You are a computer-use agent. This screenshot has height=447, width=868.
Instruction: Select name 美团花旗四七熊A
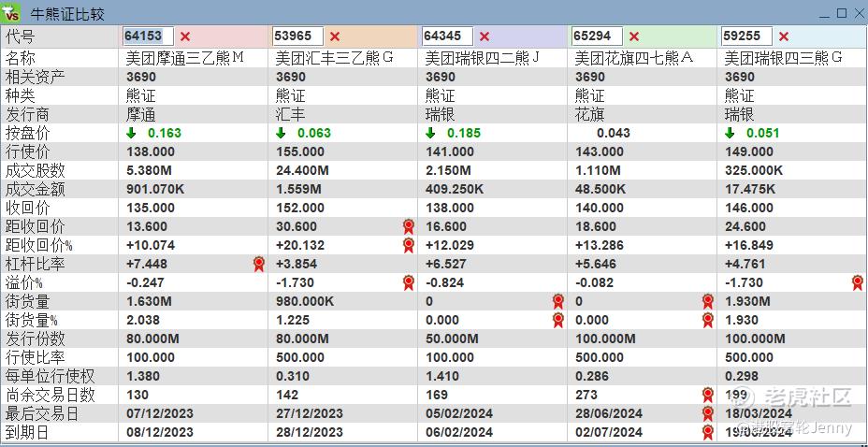click(634, 58)
